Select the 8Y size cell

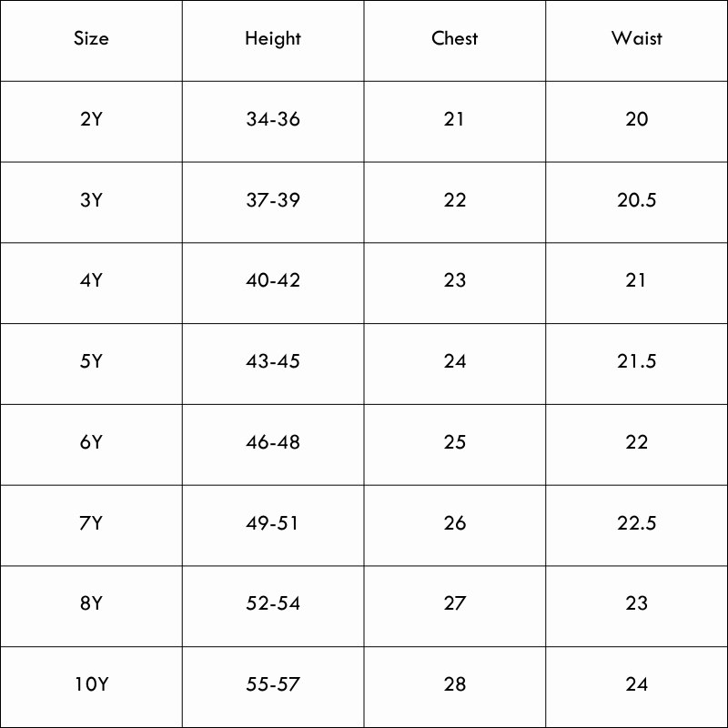(x=91, y=603)
